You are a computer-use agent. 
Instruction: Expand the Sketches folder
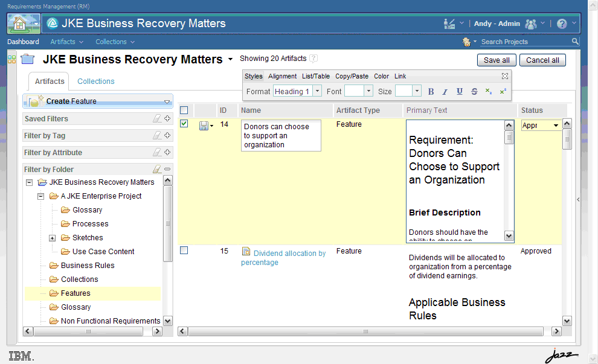click(x=52, y=238)
